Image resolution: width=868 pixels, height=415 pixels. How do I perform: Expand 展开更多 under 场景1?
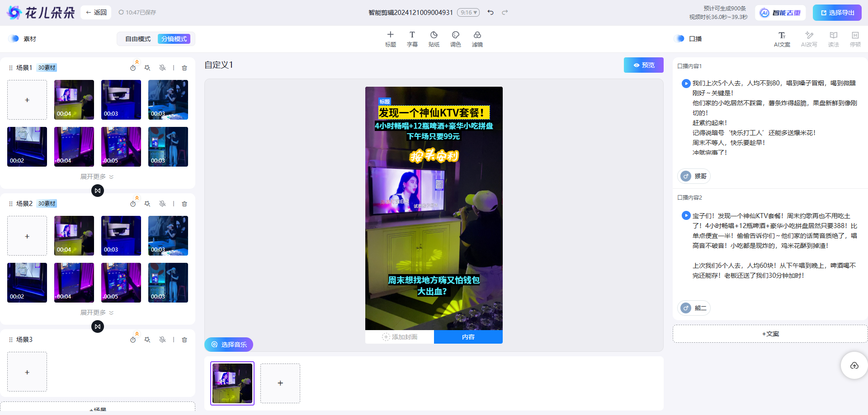96,176
